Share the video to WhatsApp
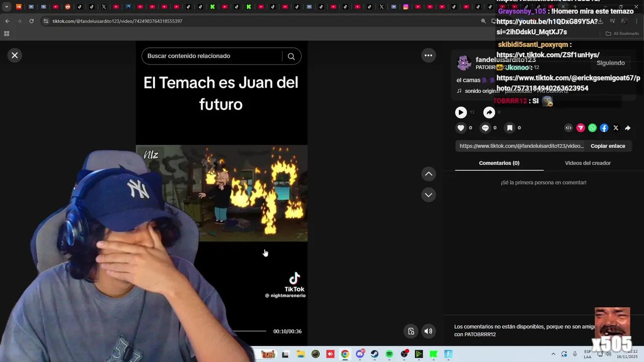The height and width of the screenshot is (362, 644). tap(592, 128)
